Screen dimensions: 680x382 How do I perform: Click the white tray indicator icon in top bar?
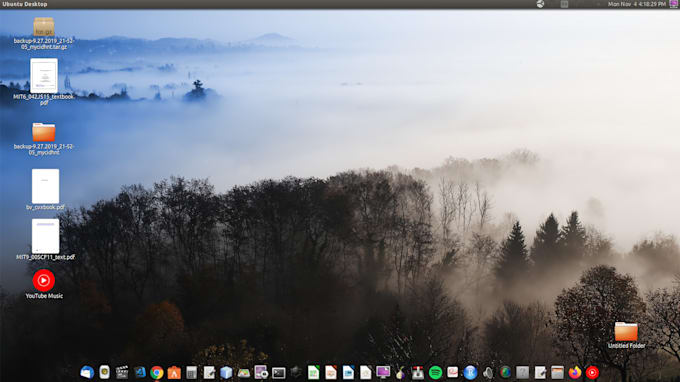540,4
